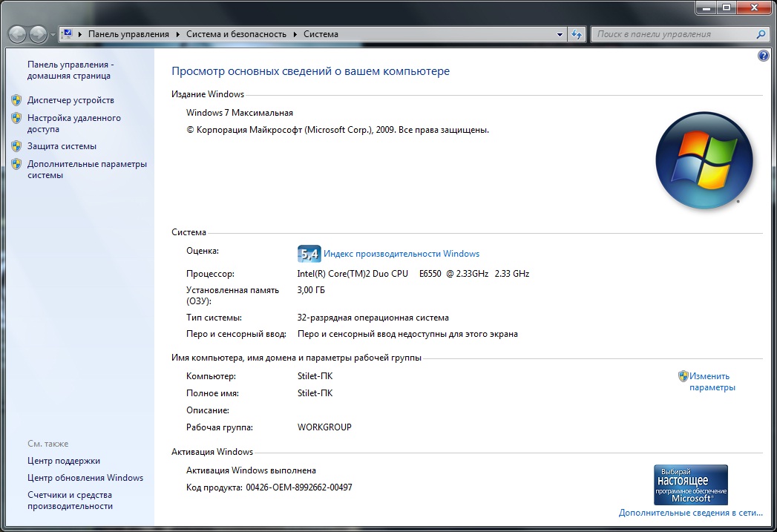Open 'Индекс производительности Windows' link
The width and height of the screenshot is (777, 532).
pyautogui.click(x=401, y=254)
